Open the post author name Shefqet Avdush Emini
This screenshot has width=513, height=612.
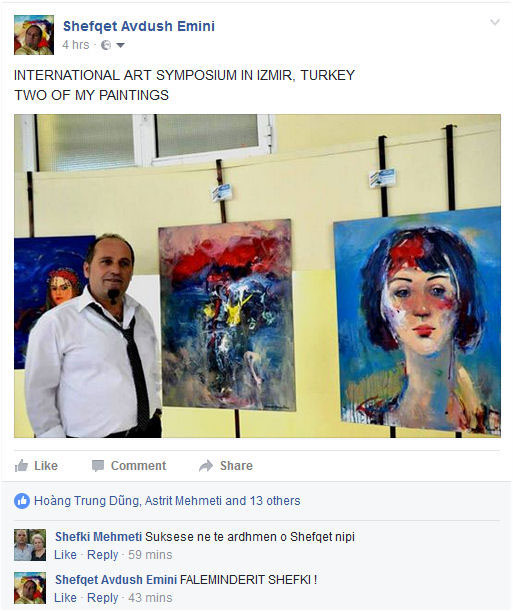click(x=139, y=26)
